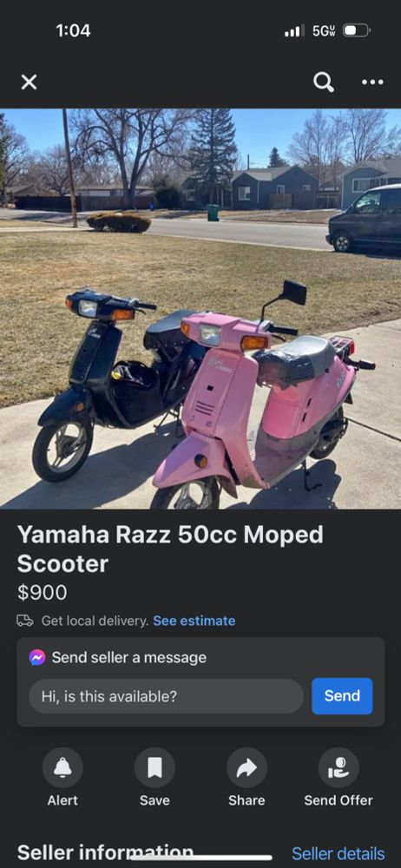Share the listing with the arrow icon
The height and width of the screenshot is (868, 401).
pos(247,768)
